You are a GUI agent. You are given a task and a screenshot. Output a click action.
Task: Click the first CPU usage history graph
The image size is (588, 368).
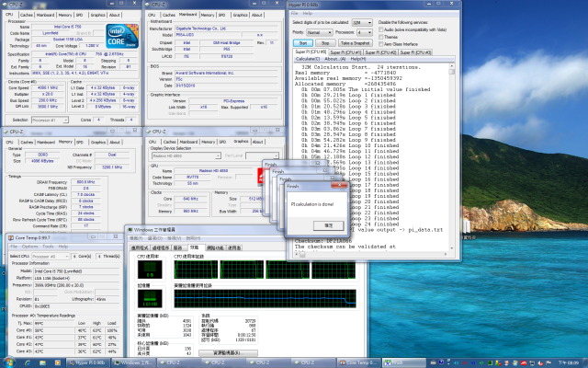[x=196, y=270]
